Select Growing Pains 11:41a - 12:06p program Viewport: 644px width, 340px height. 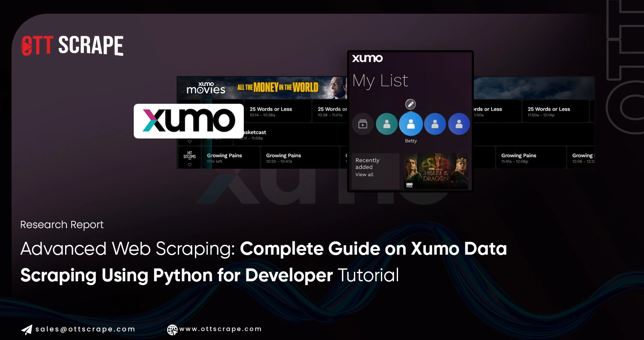point(531,158)
